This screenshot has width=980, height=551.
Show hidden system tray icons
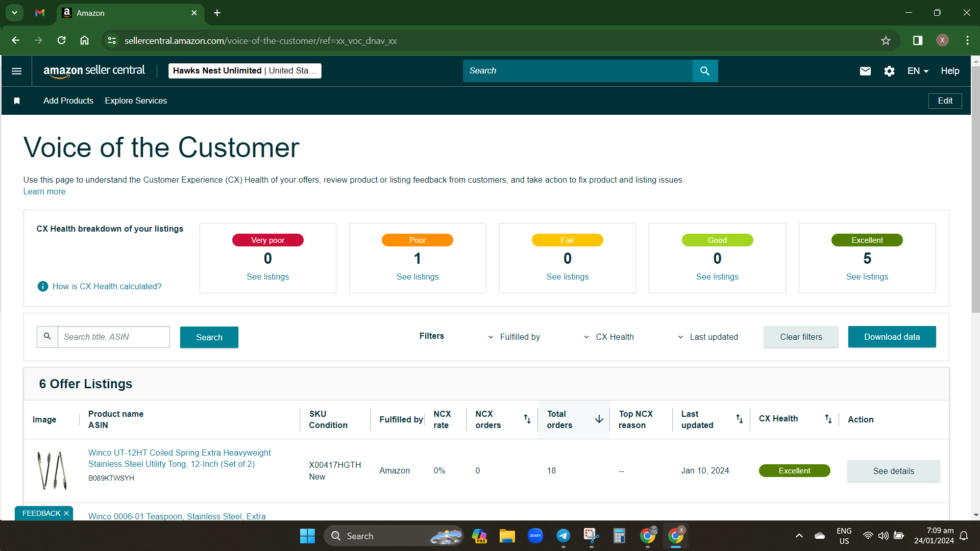799,536
